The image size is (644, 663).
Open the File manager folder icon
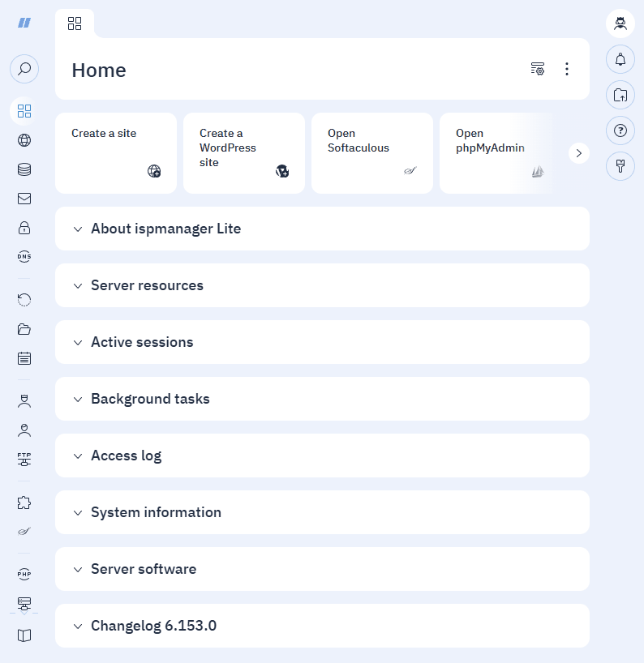[x=24, y=329]
